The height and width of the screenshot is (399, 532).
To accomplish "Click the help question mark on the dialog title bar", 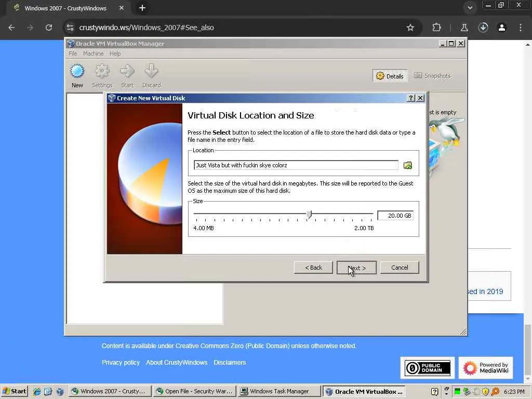I will pos(411,98).
